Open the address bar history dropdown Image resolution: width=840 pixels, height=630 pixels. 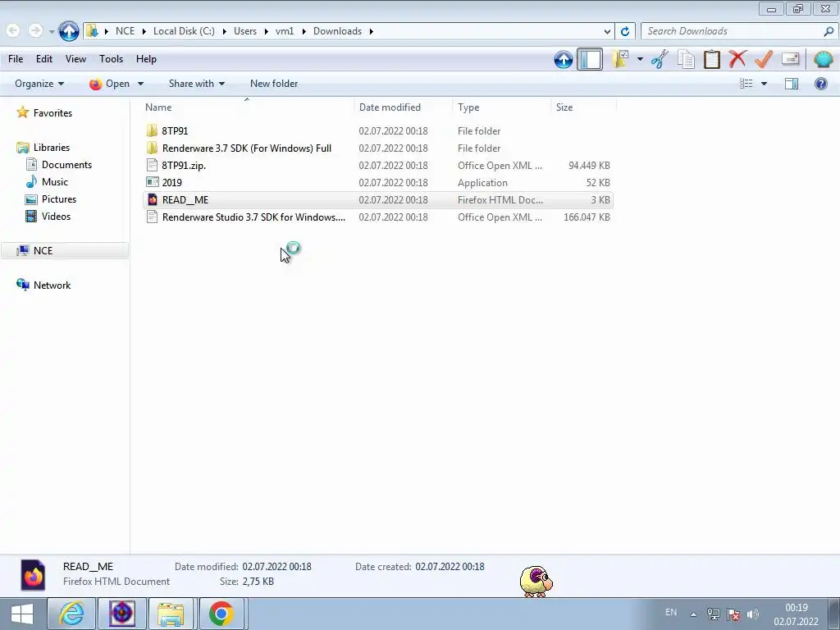[x=607, y=31]
